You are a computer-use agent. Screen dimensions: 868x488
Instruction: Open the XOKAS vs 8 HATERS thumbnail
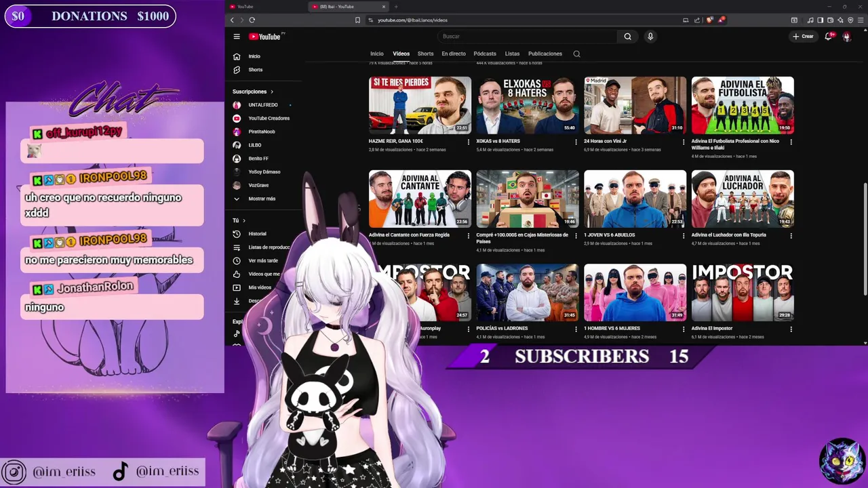(528, 105)
